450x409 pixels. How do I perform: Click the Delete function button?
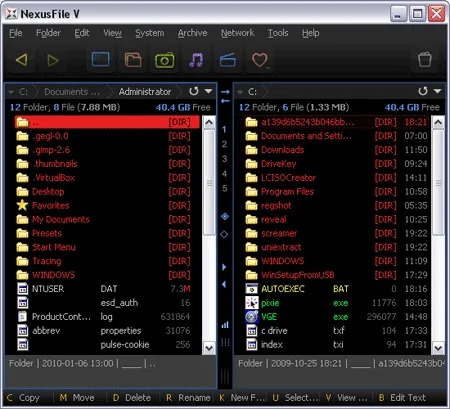[133, 398]
